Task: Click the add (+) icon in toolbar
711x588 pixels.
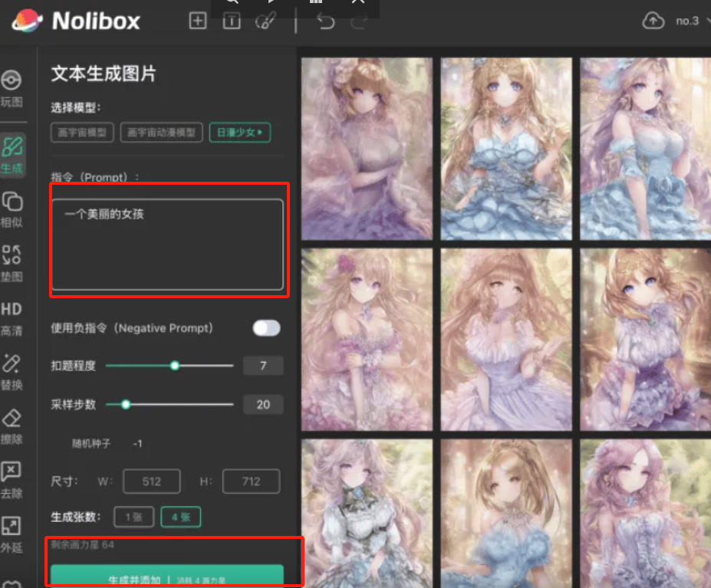Action: click(197, 21)
